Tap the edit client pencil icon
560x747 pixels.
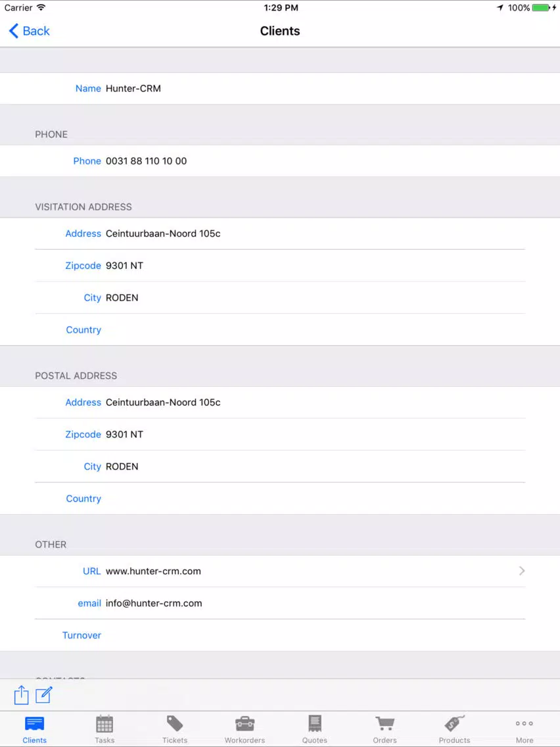click(x=44, y=694)
